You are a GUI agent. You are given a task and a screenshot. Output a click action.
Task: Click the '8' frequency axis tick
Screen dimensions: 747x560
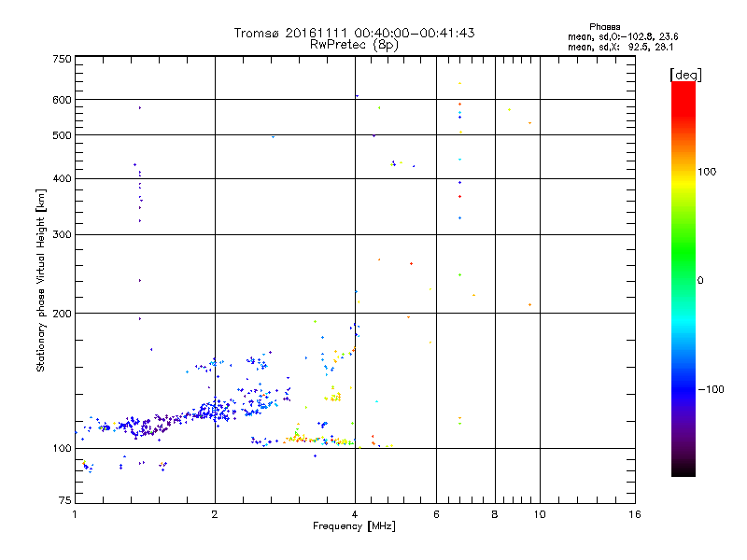[x=495, y=514]
